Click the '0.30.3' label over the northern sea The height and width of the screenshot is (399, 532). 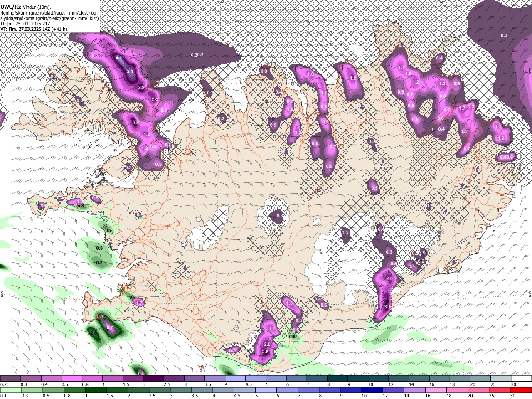(x=197, y=55)
